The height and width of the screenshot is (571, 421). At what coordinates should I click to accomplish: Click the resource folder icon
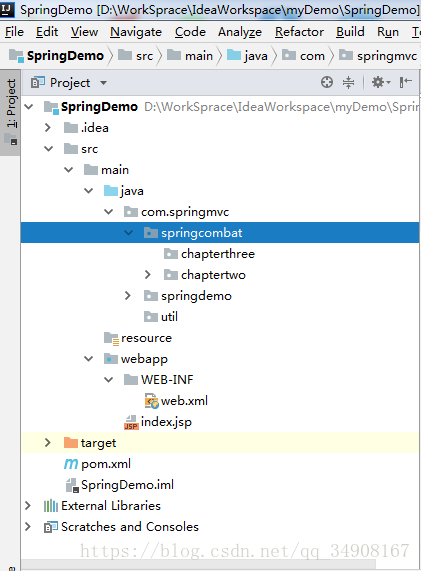[111, 338]
